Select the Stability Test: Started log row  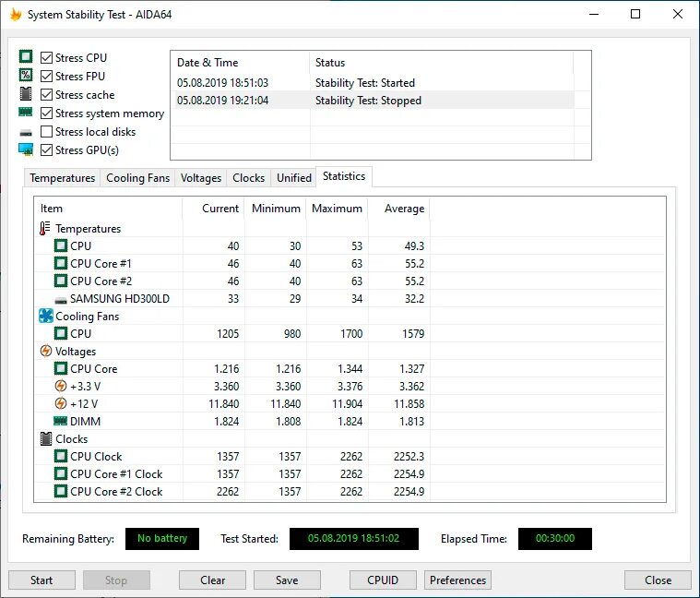click(373, 83)
